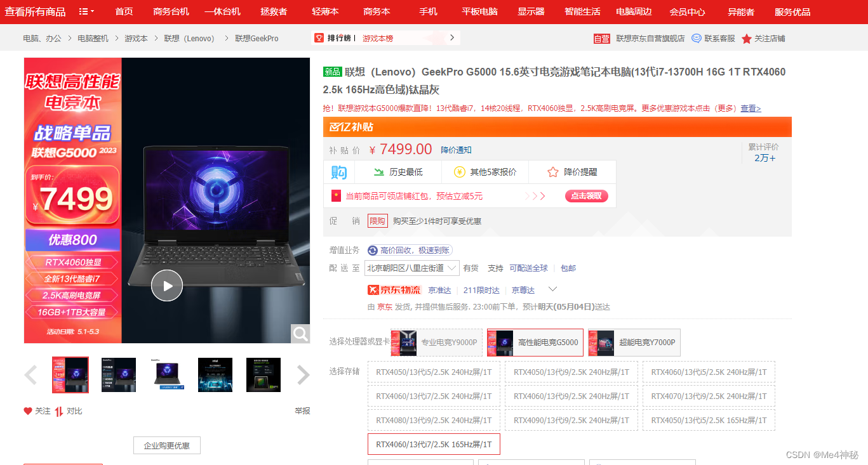
Task: Open 高价回收 trade-in service
Action: coord(410,251)
